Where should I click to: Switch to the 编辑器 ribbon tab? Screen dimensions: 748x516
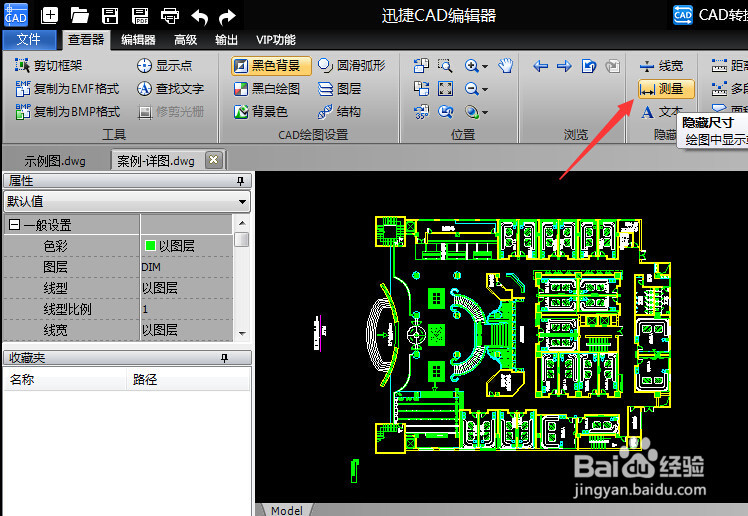(138, 40)
